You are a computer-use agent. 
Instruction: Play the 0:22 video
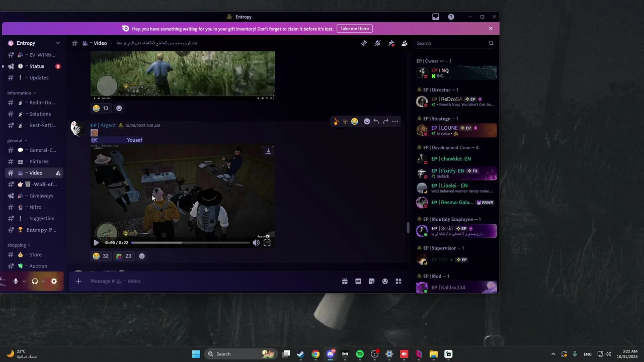[x=96, y=243]
